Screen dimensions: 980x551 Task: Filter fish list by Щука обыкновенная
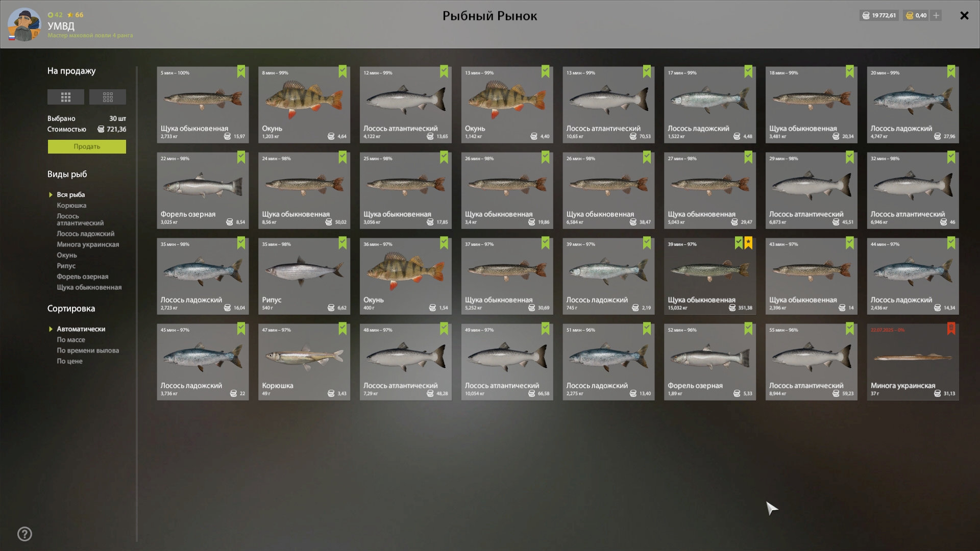coord(89,287)
